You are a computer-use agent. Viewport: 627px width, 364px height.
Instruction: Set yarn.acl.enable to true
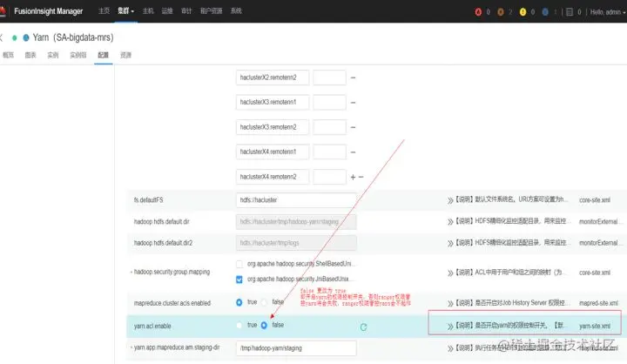[239, 325]
